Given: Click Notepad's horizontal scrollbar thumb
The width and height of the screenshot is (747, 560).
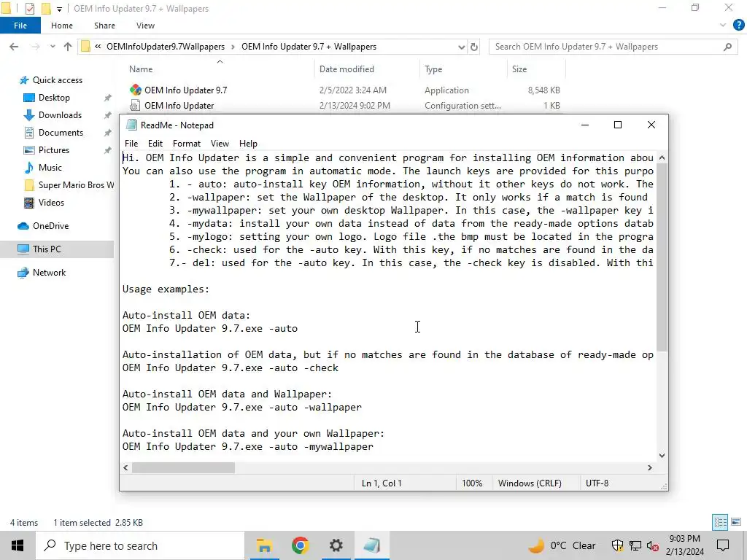Looking at the screenshot, I should (x=183, y=468).
